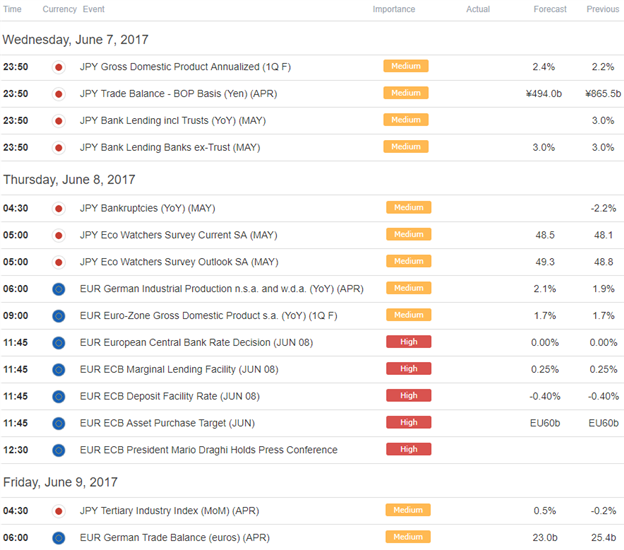Click EU flag beside ECB Asset Purchase Target
624x550 pixels.
58,423
